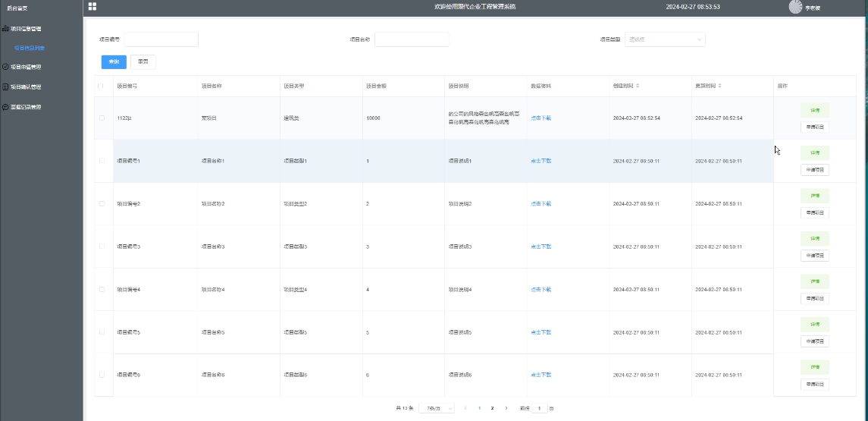This screenshot has width=868, height=421.
Task: Sort table by 创建时间 sort arrows
Action: point(637,86)
